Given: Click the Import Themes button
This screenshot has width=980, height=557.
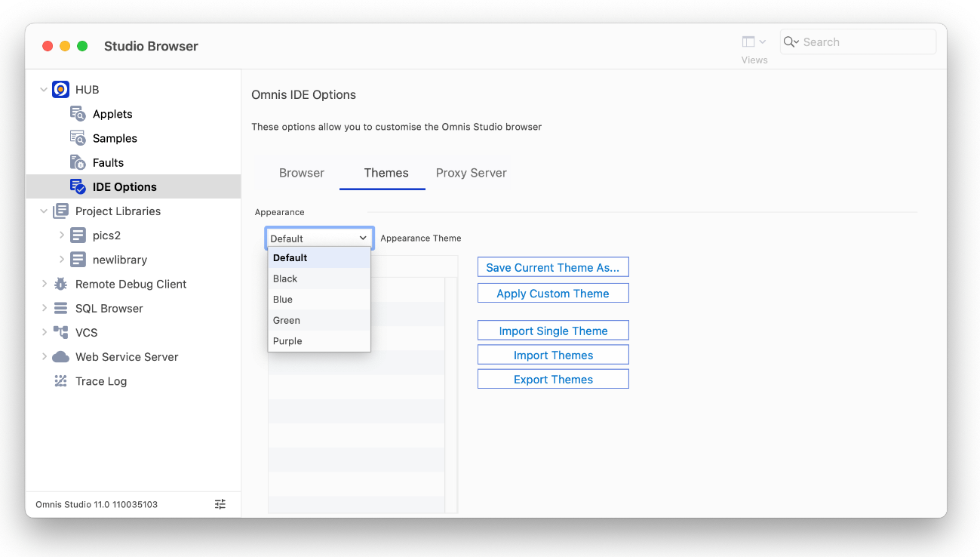Looking at the screenshot, I should tap(553, 355).
